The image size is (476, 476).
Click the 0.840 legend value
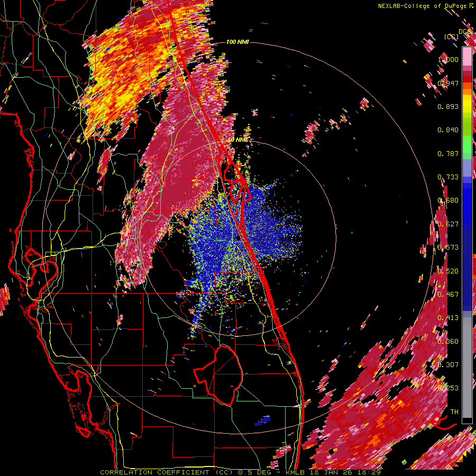(448, 130)
